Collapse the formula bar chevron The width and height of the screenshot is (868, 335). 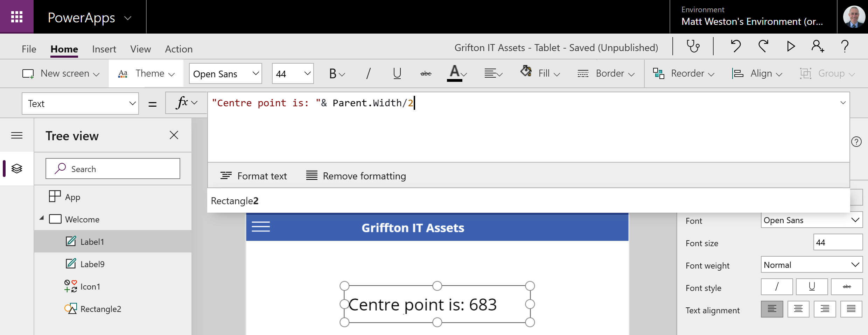pos(843,103)
